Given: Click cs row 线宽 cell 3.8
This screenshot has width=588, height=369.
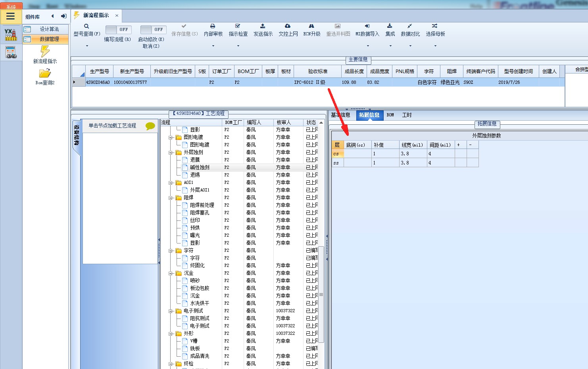Looking at the screenshot, I should point(413,154).
